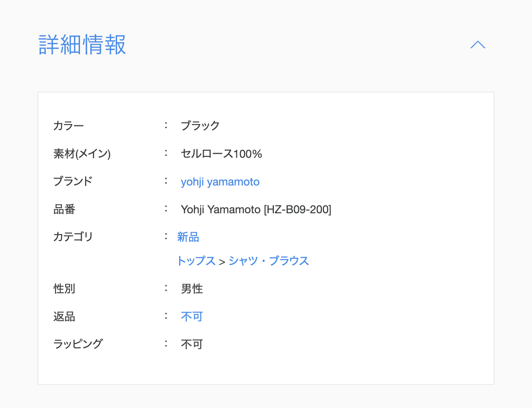Click the black 不可 wrapping value

(x=192, y=344)
